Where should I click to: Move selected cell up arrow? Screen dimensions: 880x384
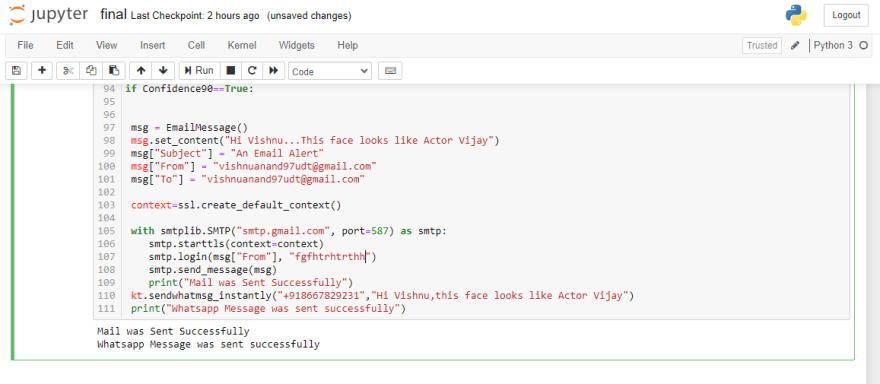(141, 71)
